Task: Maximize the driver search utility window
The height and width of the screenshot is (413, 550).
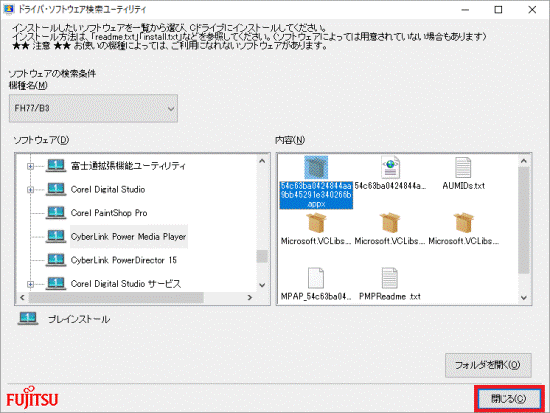Action: (x=498, y=10)
